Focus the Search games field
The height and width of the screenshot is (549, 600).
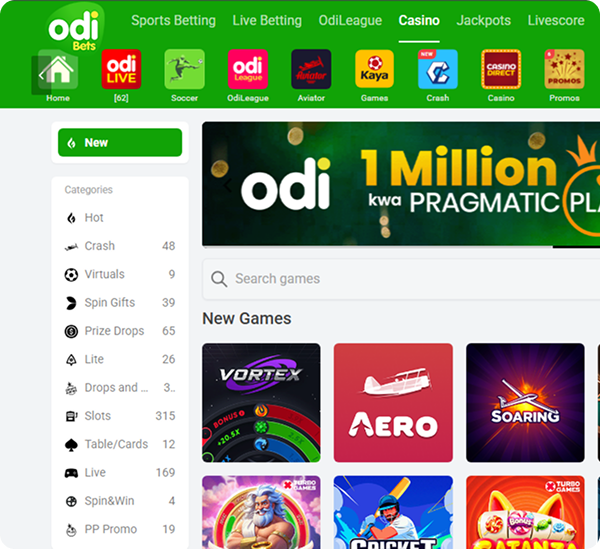(401, 279)
